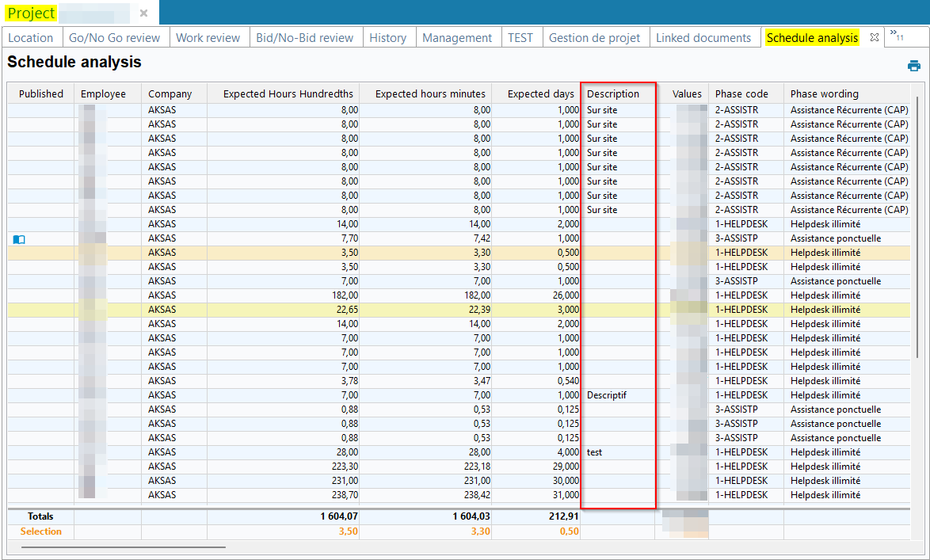This screenshot has height=560, width=930.
Task: Sort by the Employee column header
Action: coord(103,93)
